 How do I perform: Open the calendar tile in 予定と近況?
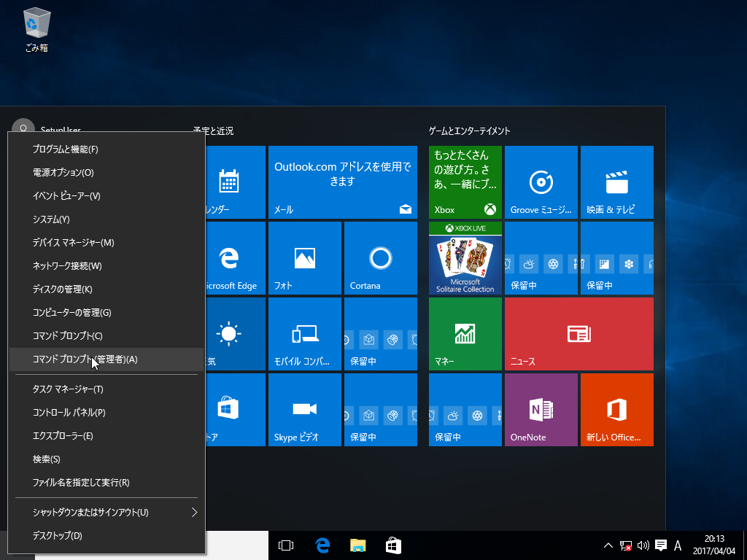236,182
